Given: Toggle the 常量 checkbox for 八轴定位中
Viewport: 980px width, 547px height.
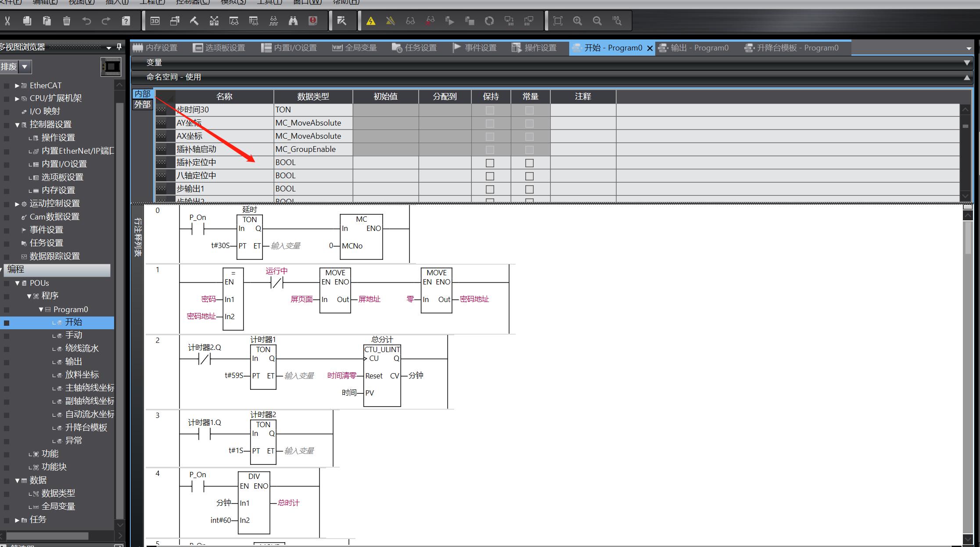Looking at the screenshot, I should (x=529, y=176).
